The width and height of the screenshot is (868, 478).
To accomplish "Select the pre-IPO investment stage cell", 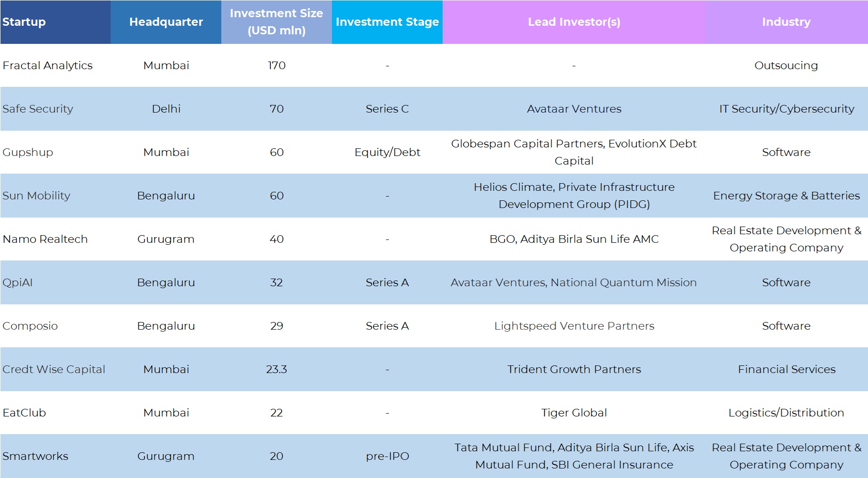I will pyautogui.click(x=387, y=456).
